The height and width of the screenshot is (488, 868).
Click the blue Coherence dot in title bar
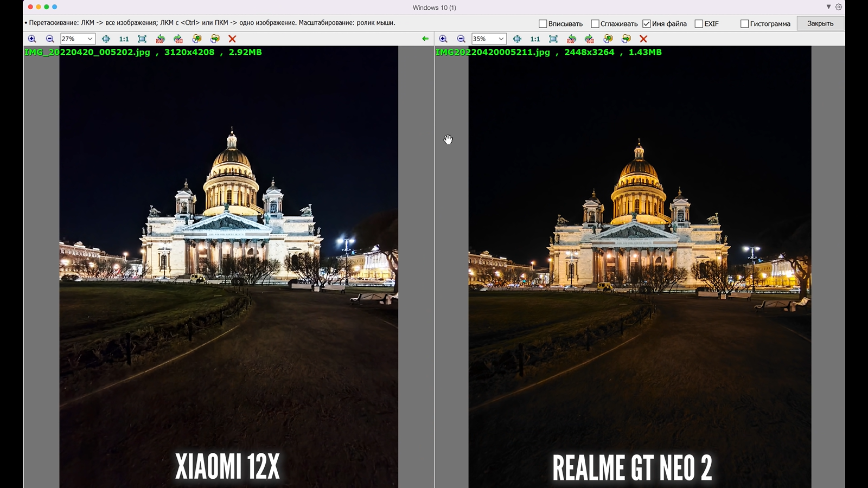54,7
